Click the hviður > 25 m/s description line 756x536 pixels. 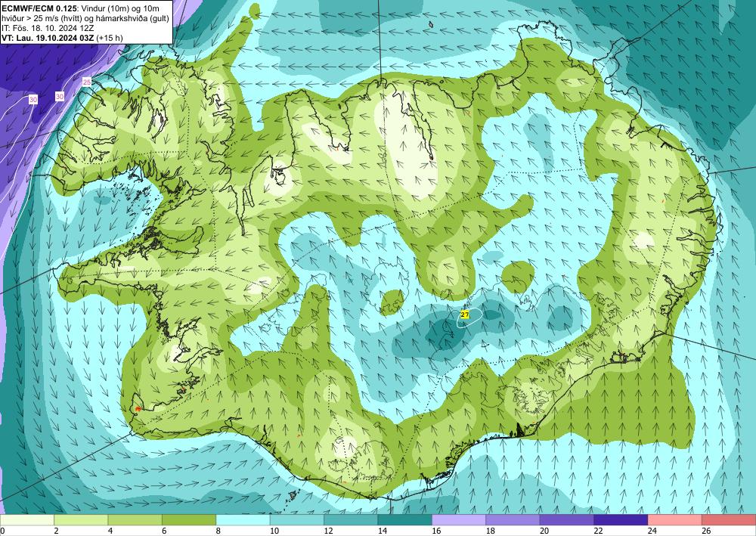point(85,18)
